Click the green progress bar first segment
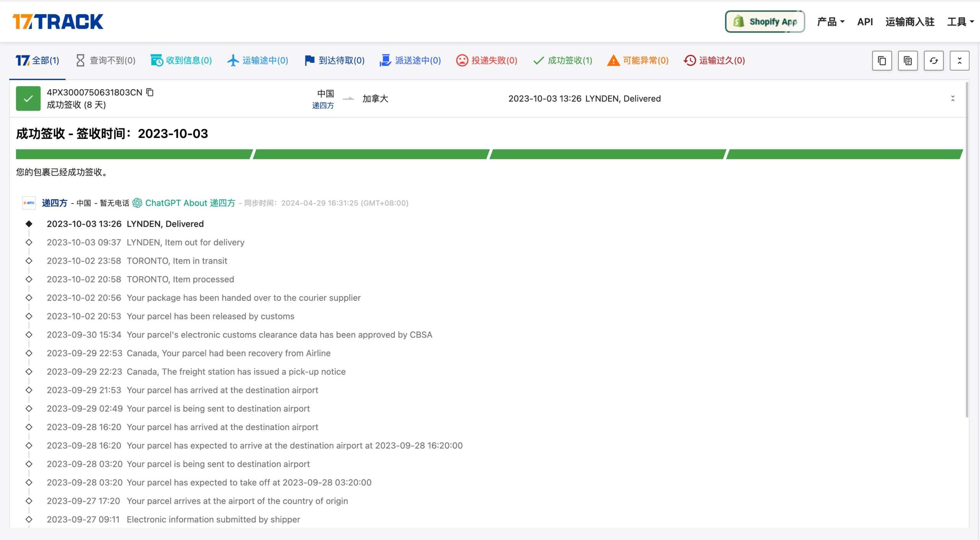Image resolution: width=980 pixels, height=540 pixels. (134, 154)
